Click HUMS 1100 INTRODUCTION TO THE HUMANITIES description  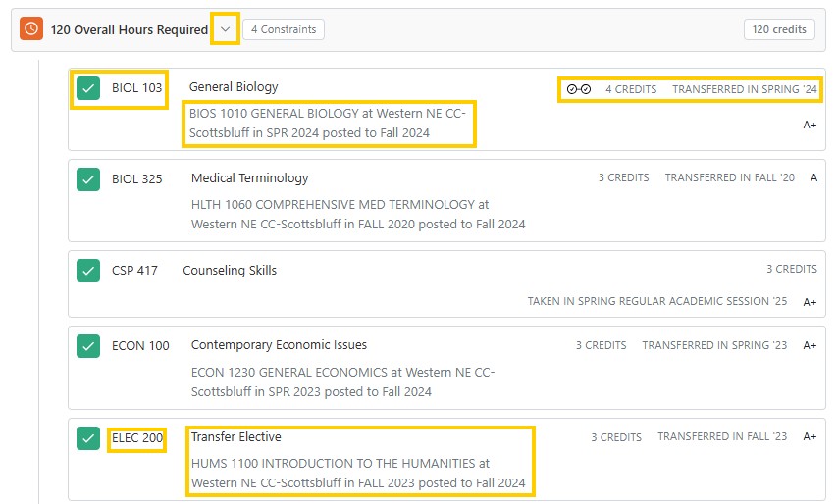[x=358, y=473]
